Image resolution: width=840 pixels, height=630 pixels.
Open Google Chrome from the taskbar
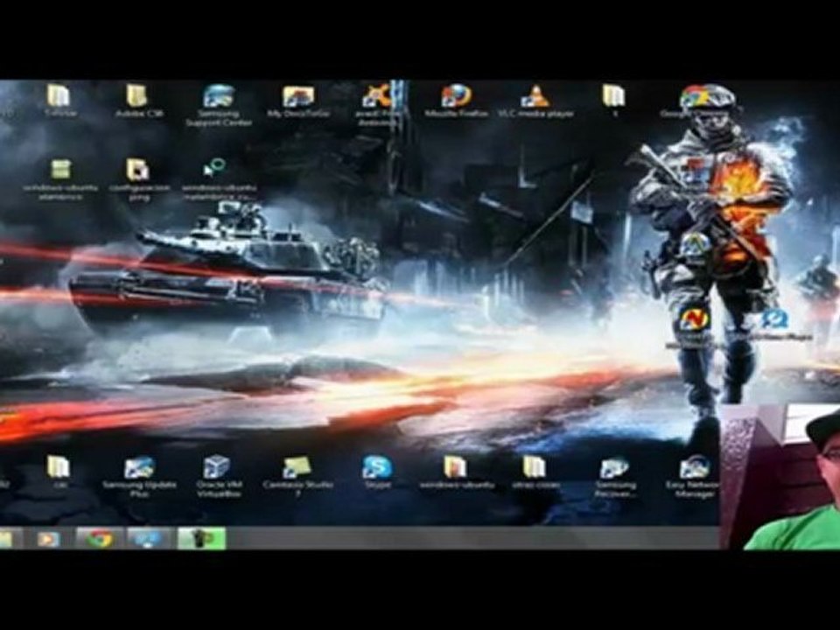tap(100, 538)
